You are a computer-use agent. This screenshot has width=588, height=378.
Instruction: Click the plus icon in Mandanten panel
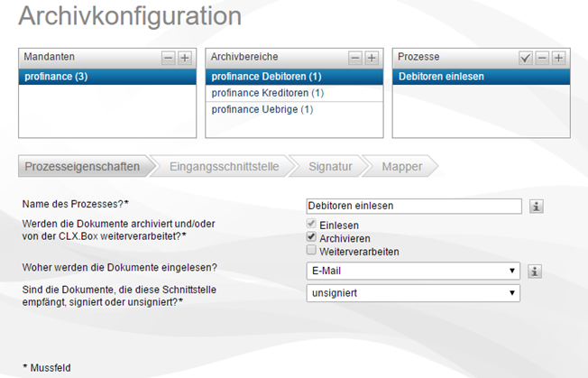184,57
